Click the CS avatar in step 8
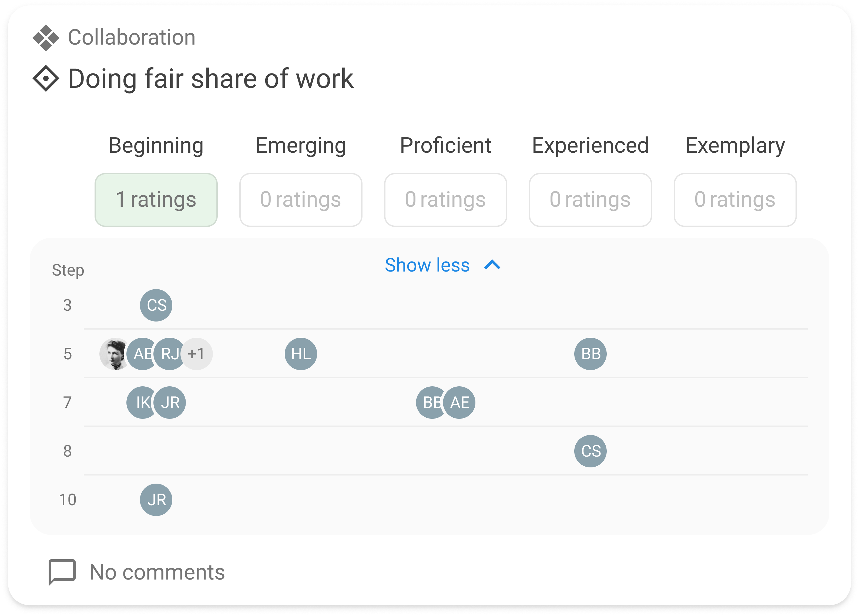Viewport: 859px width, 616px height. click(590, 451)
